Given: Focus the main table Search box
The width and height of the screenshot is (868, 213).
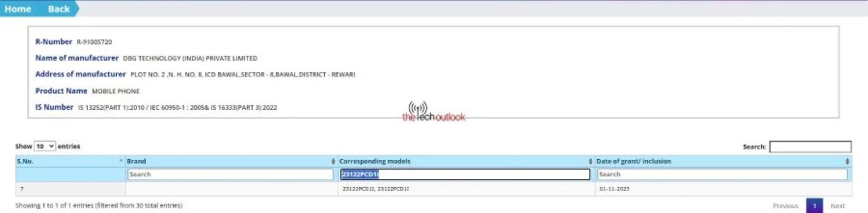Looking at the screenshot, I should tap(810, 147).
